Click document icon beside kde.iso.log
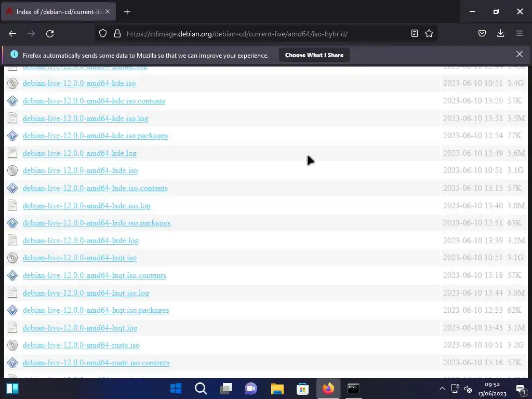532x399 pixels. [x=12, y=118]
